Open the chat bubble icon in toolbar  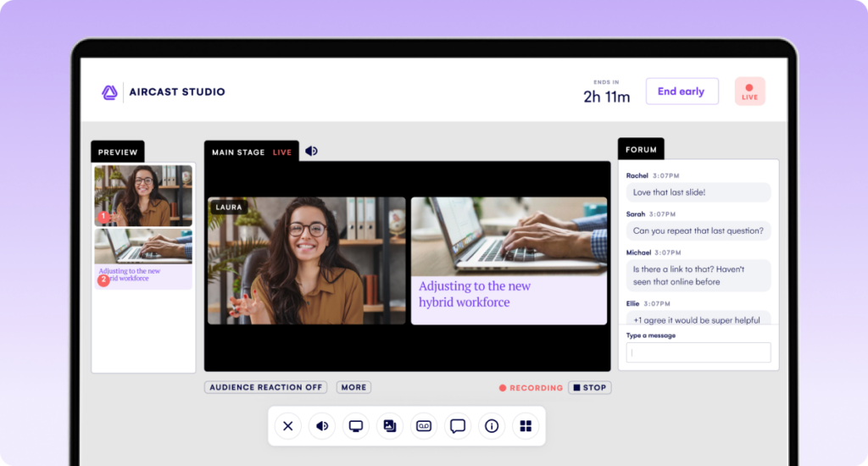458,426
